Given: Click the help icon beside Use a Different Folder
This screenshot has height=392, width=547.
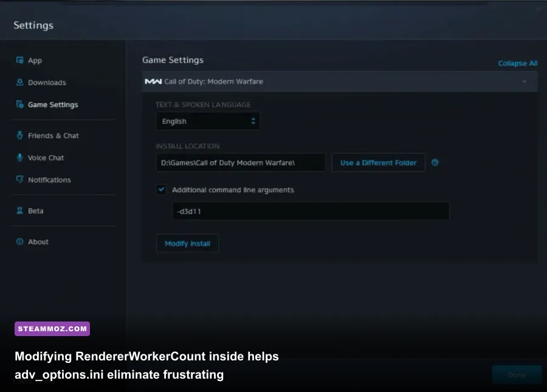Looking at the screenshot, I should coord(435,162).
